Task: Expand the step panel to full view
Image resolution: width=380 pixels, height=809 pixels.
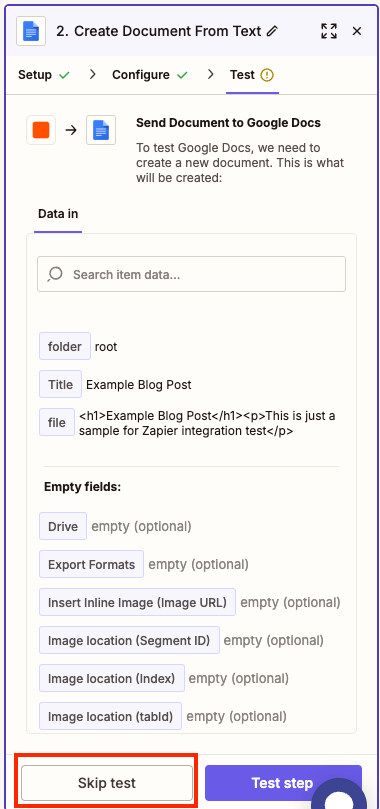Action: click(329, 31)
